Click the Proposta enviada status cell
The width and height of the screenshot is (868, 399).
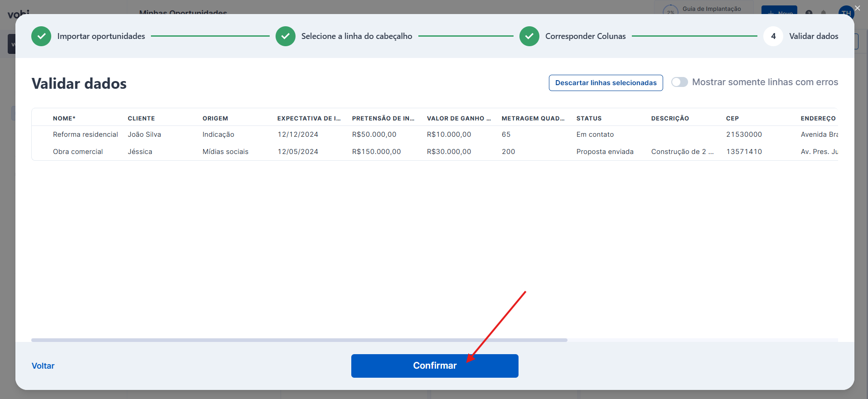coord(605,152)
